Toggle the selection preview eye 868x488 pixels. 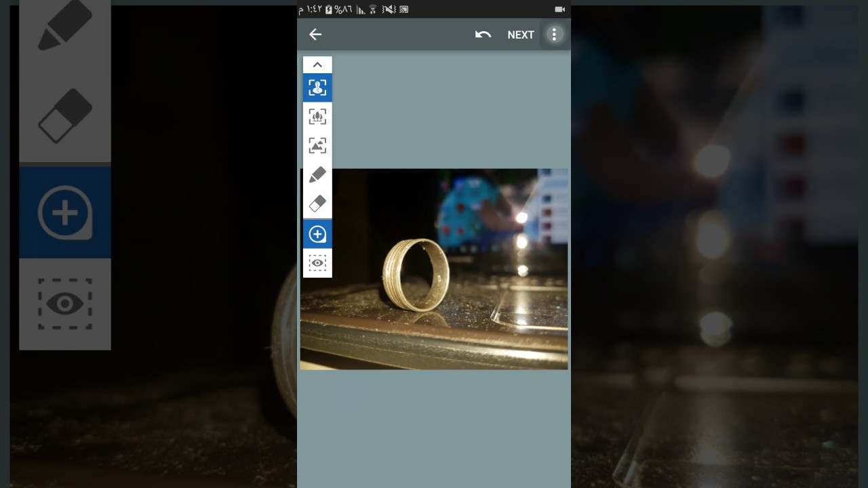(317, 263)
